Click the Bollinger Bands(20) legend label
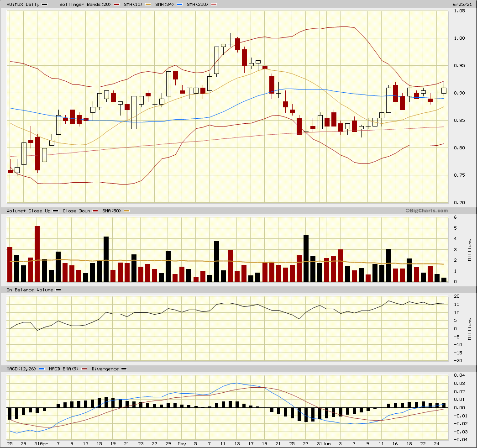 click(x=85, y=4)
